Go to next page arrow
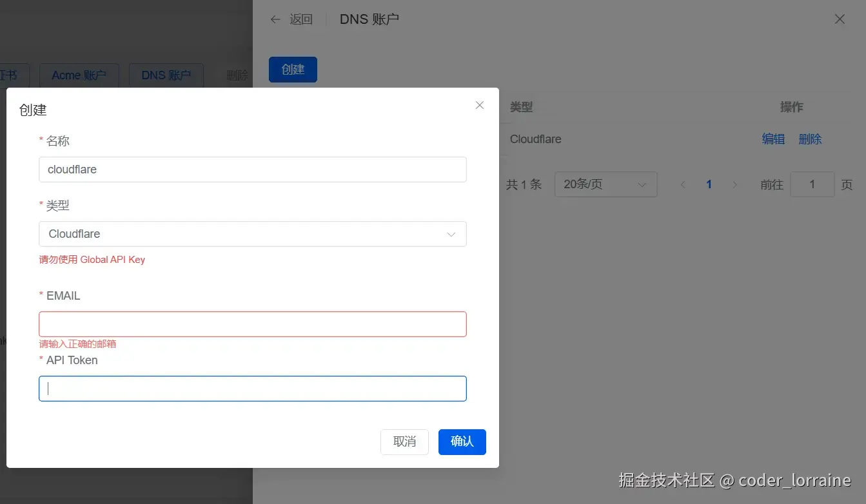The height and width of the screenshot is (504, 866). click(x=734, y=185)
